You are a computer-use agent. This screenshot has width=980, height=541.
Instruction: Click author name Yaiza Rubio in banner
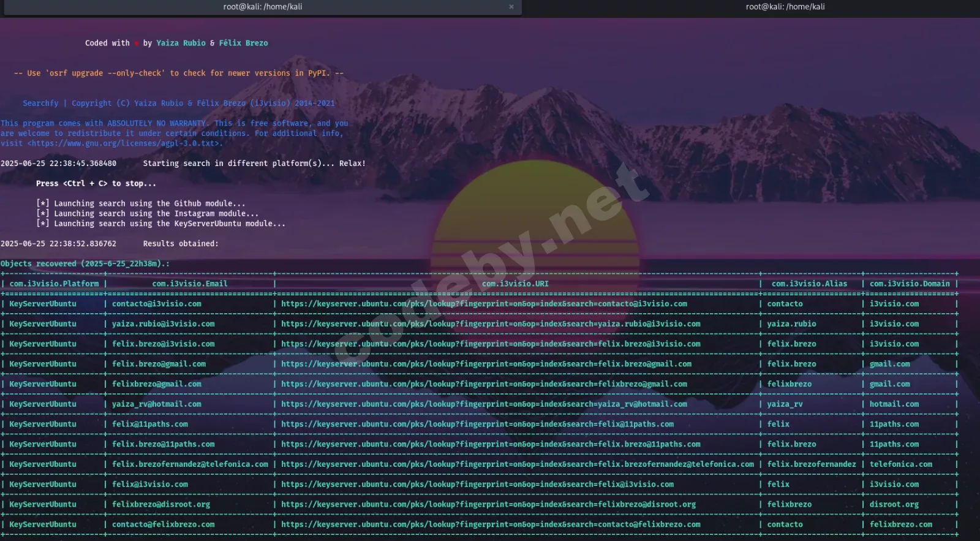(x=181, y=44)
